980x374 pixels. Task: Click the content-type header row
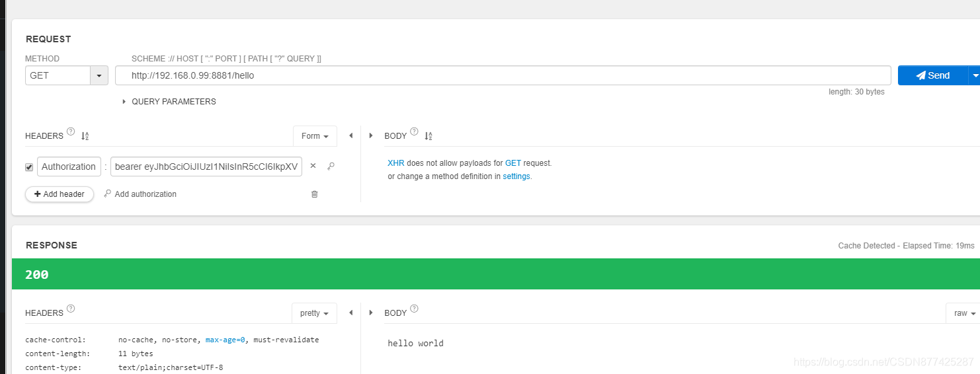[124, 367]
